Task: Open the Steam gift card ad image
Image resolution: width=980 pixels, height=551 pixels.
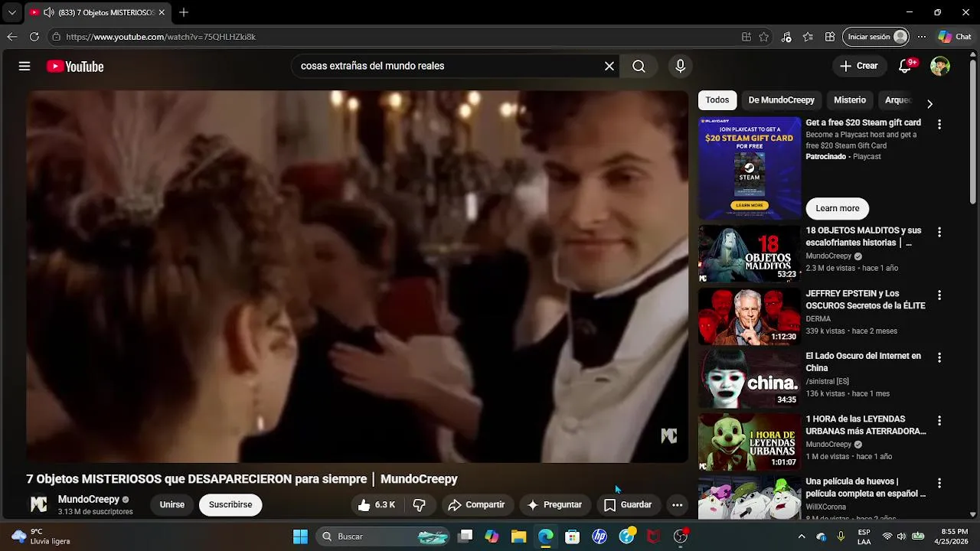Action: click(x=750, y=168)
